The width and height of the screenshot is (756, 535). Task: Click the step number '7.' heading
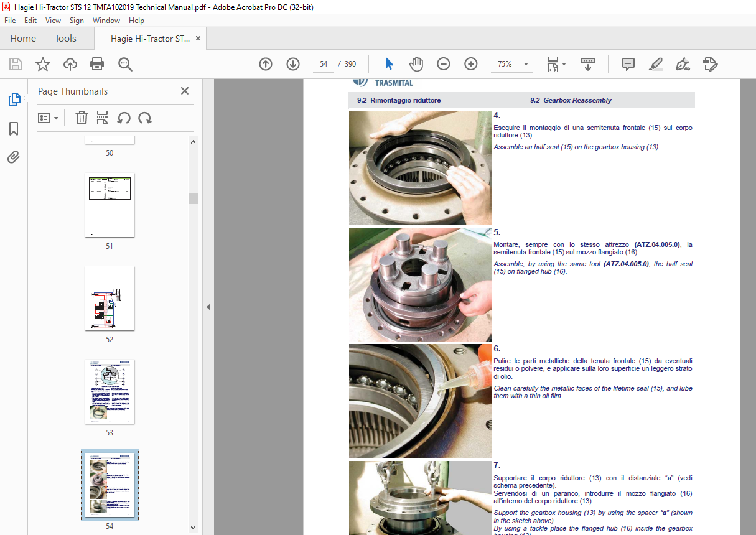coord(497,465)
